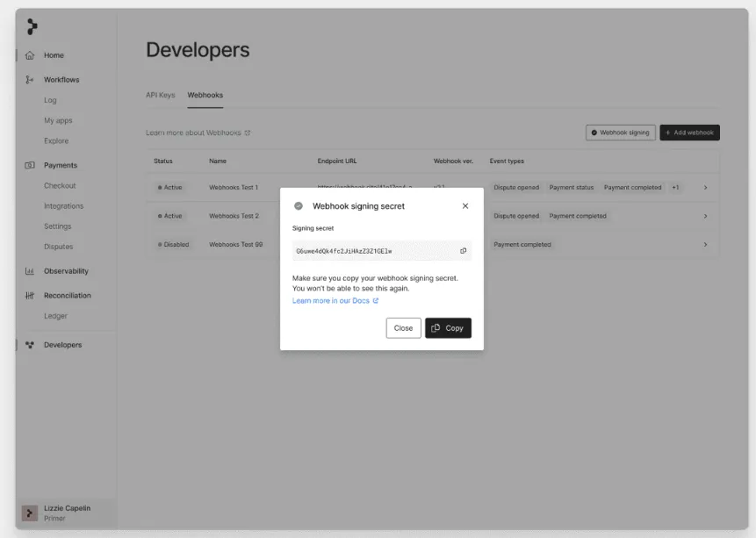Expand the Webhooks Test 99 row chevron
This screenshot has height=538, width=756.
click(x=705, y=244)
